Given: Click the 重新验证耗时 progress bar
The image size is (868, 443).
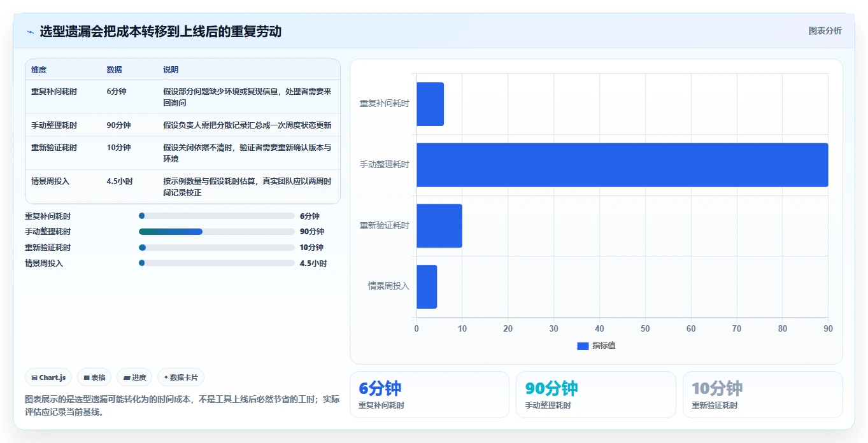Looking at the screenshot, I should 217,248.
